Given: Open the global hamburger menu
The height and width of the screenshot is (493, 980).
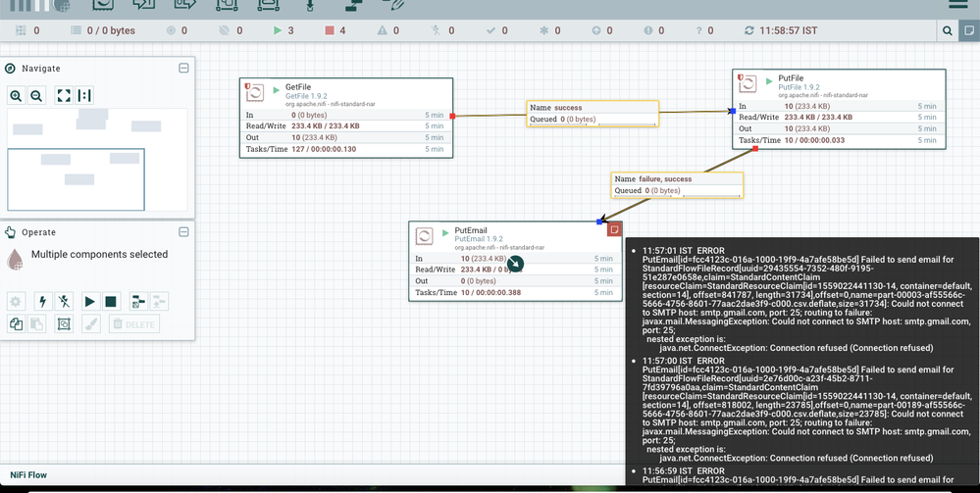Looking at the screenshot, I should [958, 6].
